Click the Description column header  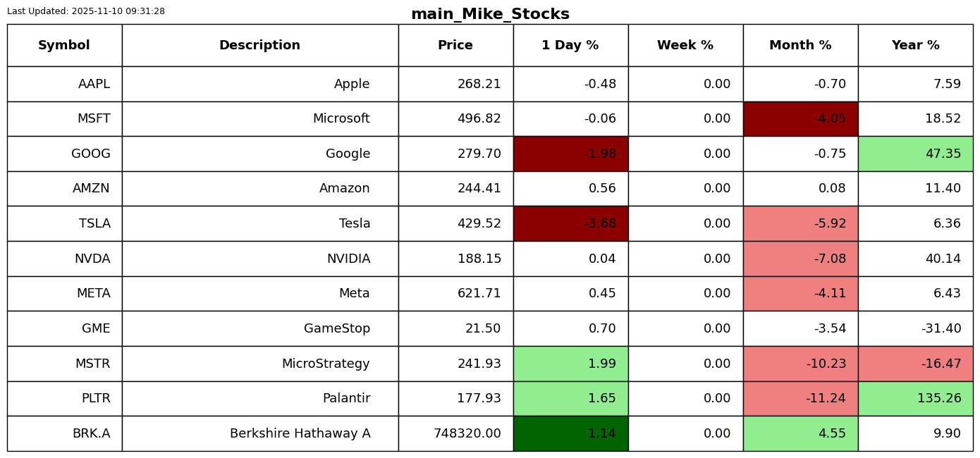point(259,45)
